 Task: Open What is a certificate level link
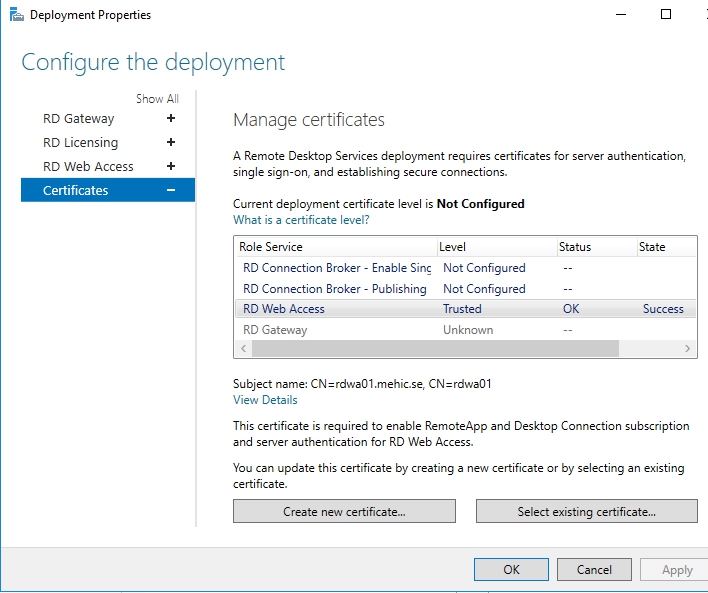pyautogui.click(x=301, y=220)
